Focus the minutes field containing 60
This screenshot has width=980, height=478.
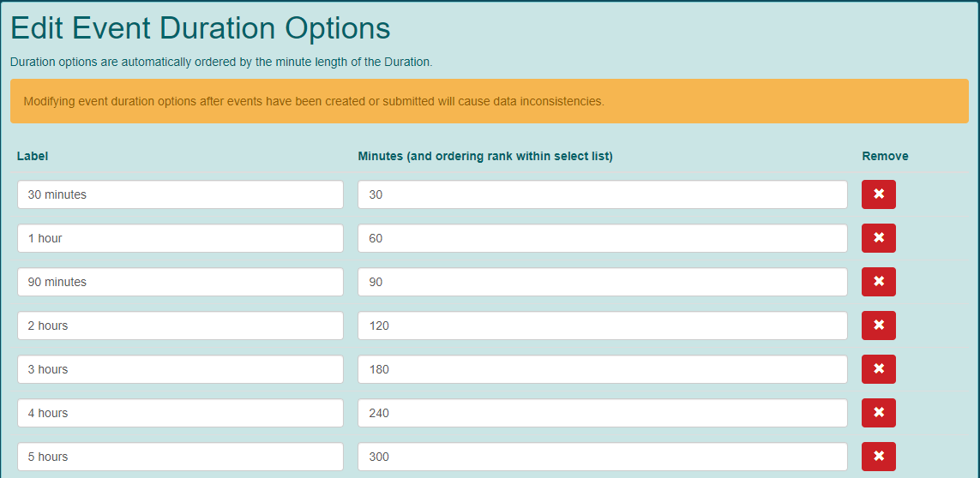tap(603, 238)
